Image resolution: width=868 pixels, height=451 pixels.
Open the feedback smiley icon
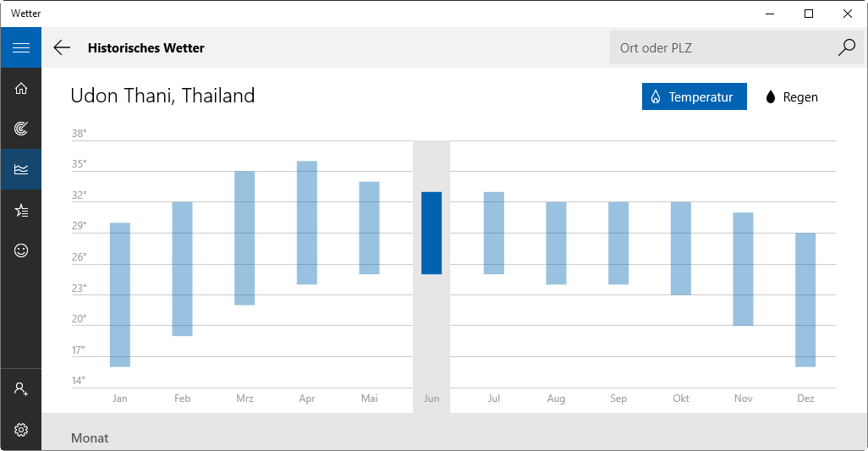coord(21,250)
